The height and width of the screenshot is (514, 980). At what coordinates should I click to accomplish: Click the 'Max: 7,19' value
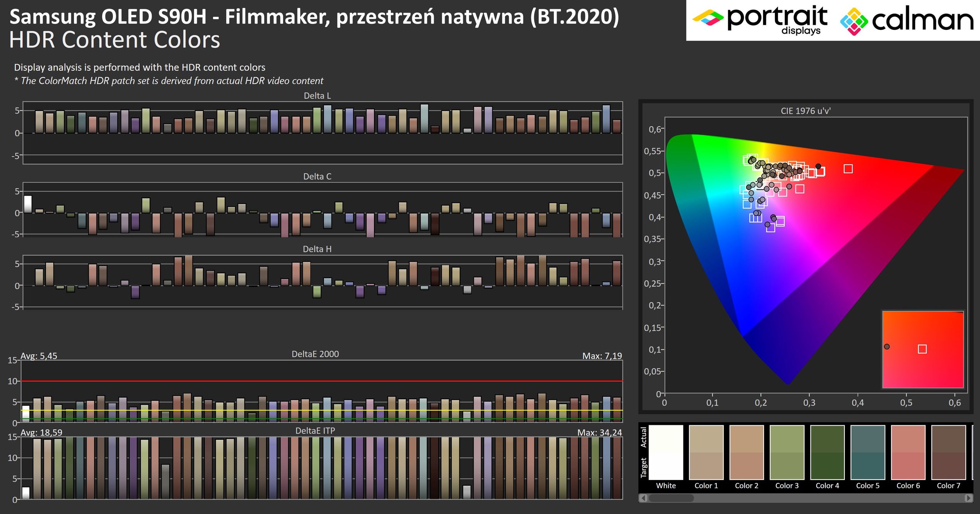click(602, 356)
